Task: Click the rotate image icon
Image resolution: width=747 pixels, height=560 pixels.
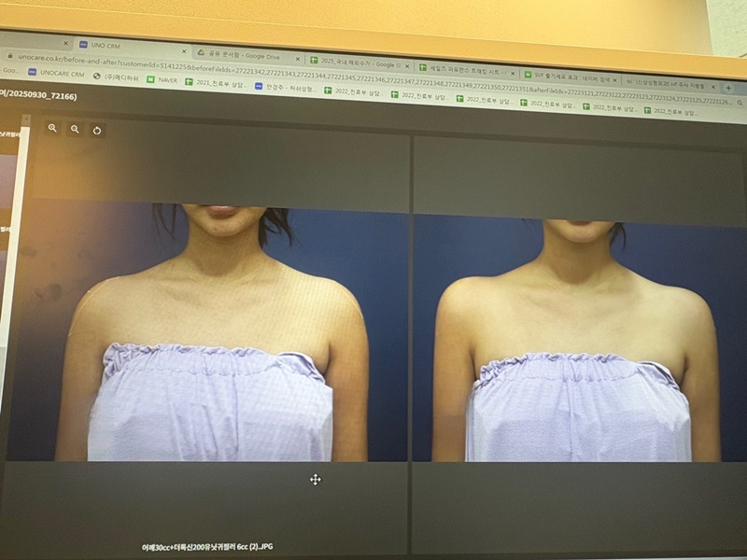Action: coord(96,131)
